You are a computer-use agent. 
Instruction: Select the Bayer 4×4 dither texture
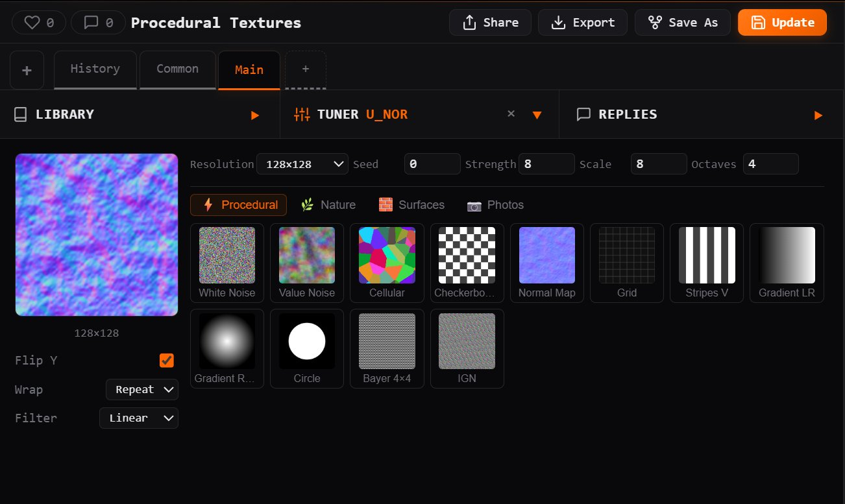pos(387,341)
